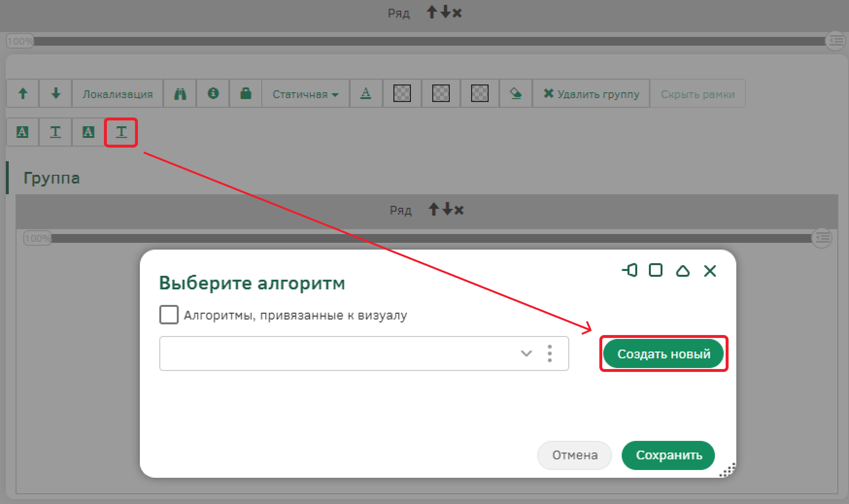This screenshot has width=849, height=504.
Task: Move group down with green arrow
Action: pos(56,94)
